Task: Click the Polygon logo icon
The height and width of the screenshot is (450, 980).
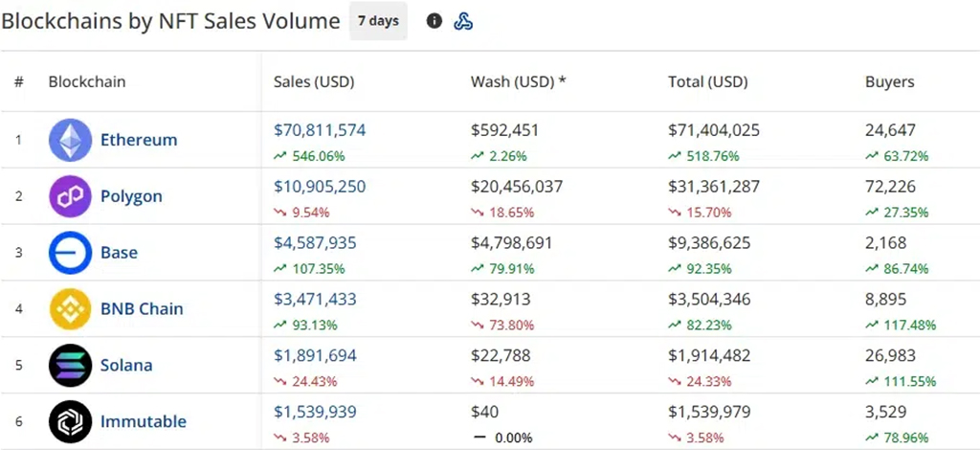Action: pyautogui.click(x=70, y=196)
